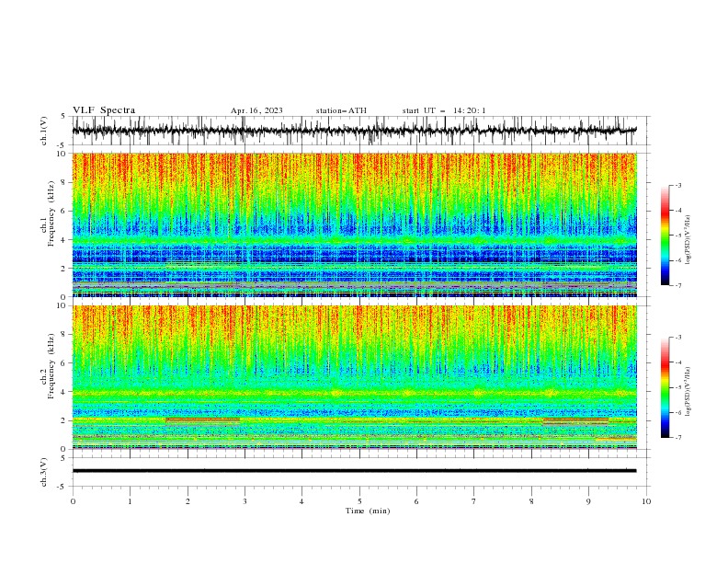This screenshot has width=728, height=563.
Task: Click the ch.1 spectrogram 4 kHz band
Action: [x=354, y=240]
